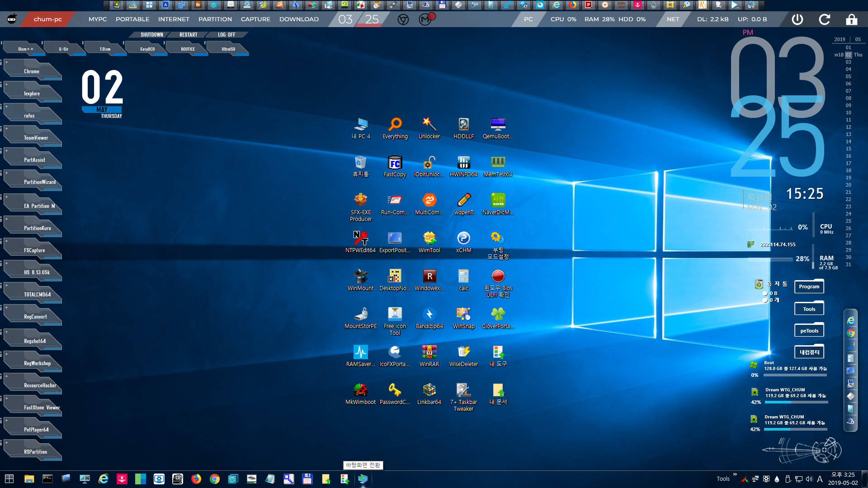
Task: Open the PARTITION menu
Action: (x=215, y=19)
